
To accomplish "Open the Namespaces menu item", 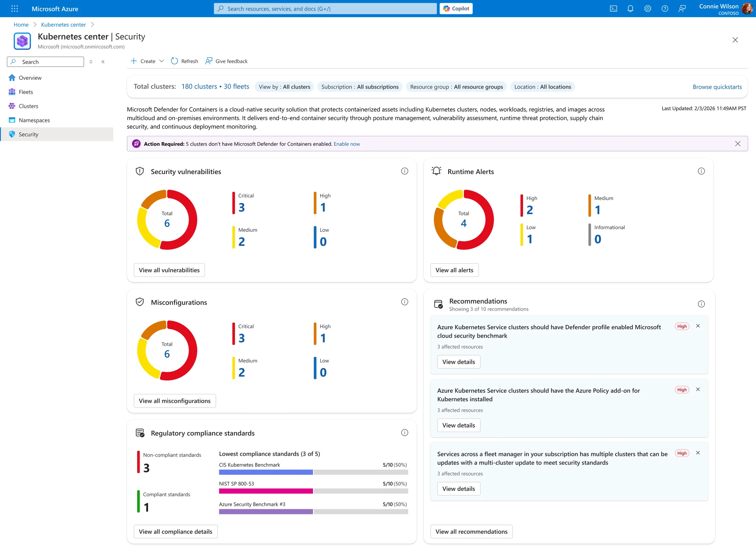I will click(57, 120).
